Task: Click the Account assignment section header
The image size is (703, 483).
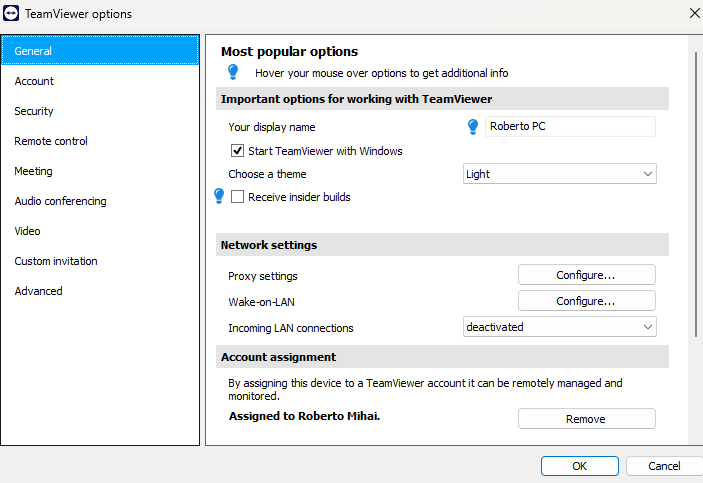Action: [x=442, y=357]
